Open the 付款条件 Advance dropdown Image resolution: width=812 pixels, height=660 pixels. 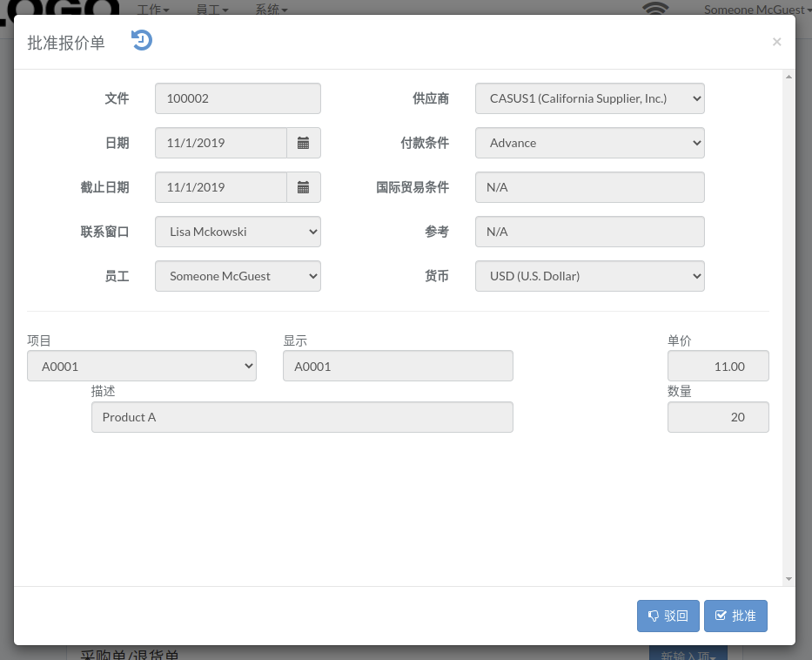coord(590,143)
